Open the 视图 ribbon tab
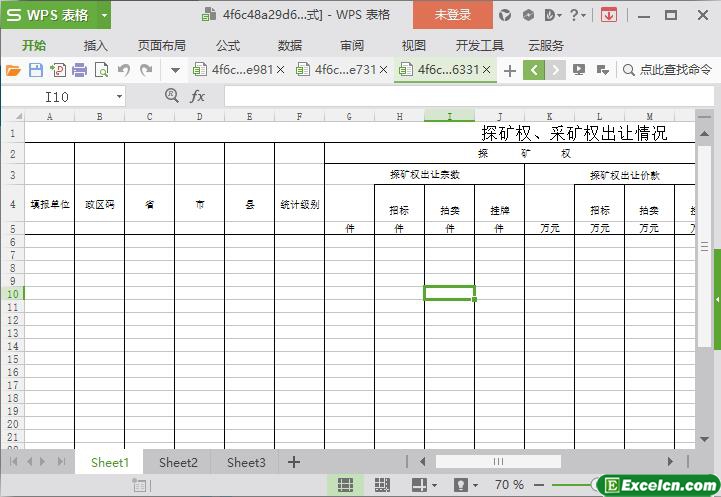Viewport: 721px width, 497px height. pos(413,46)
